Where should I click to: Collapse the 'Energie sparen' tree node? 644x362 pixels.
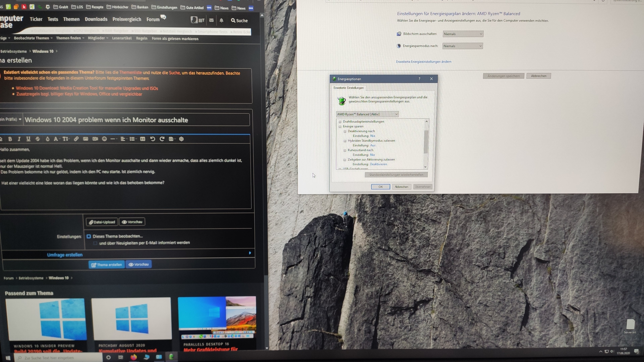click(340, 127)
